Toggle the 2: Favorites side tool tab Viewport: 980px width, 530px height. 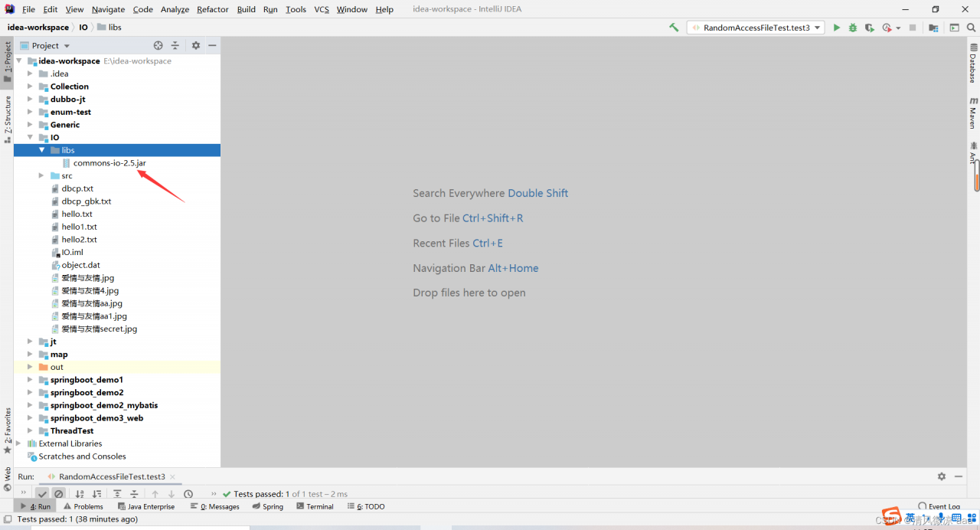(x=7, y=431)
